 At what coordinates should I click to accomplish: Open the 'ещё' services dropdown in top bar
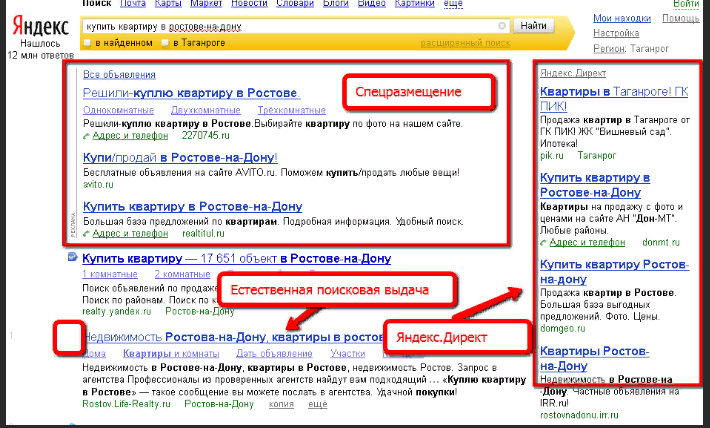click(453, 4)
